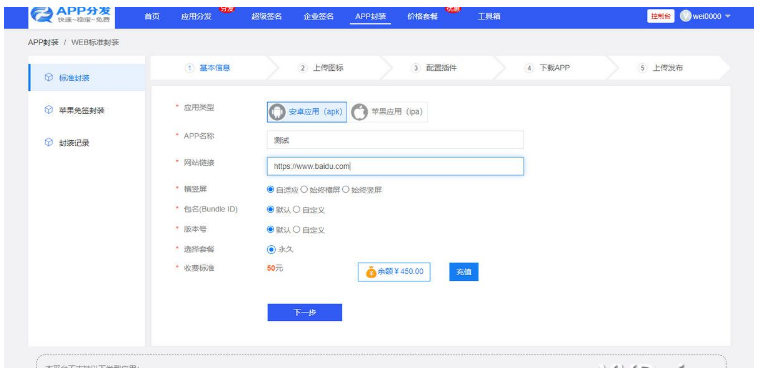760x368 pixels.
Task: Click step 5 上传发布
Action: pyautogui.click(x=660, y=68)
